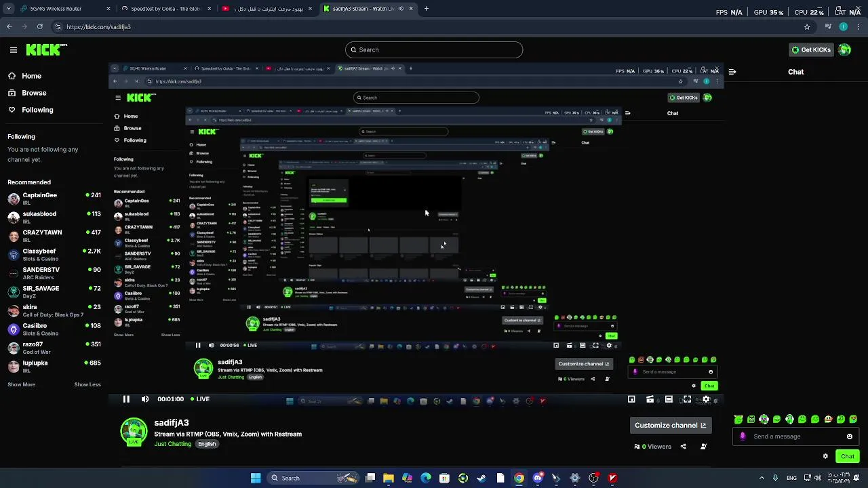The height and width of the screenshot is (488, 868).
Task: Toggle fullscreen in the outer player
Action: 687,399
